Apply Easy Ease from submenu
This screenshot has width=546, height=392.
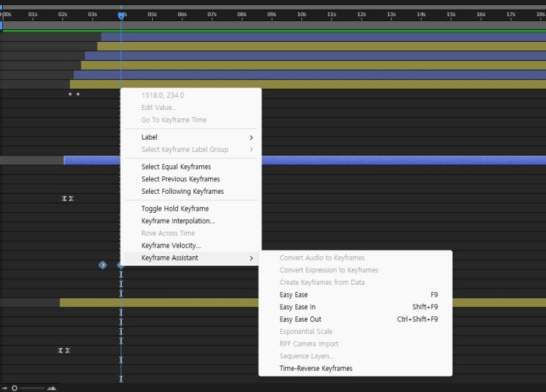pyautogui.click(x=294, y=294)
